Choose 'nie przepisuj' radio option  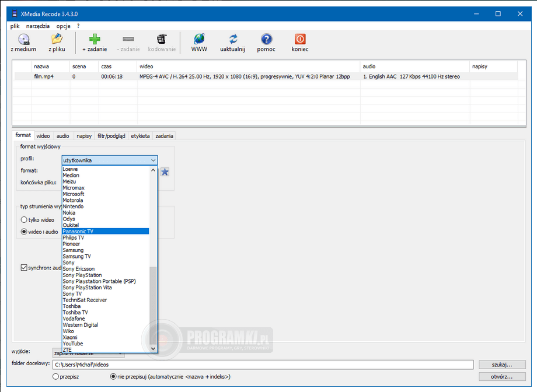click(x=113, y=377)
